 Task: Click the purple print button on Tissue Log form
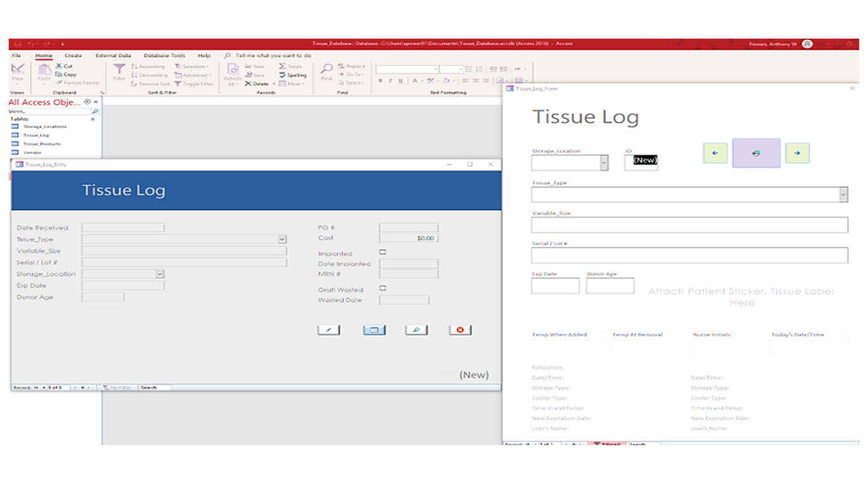756,153
